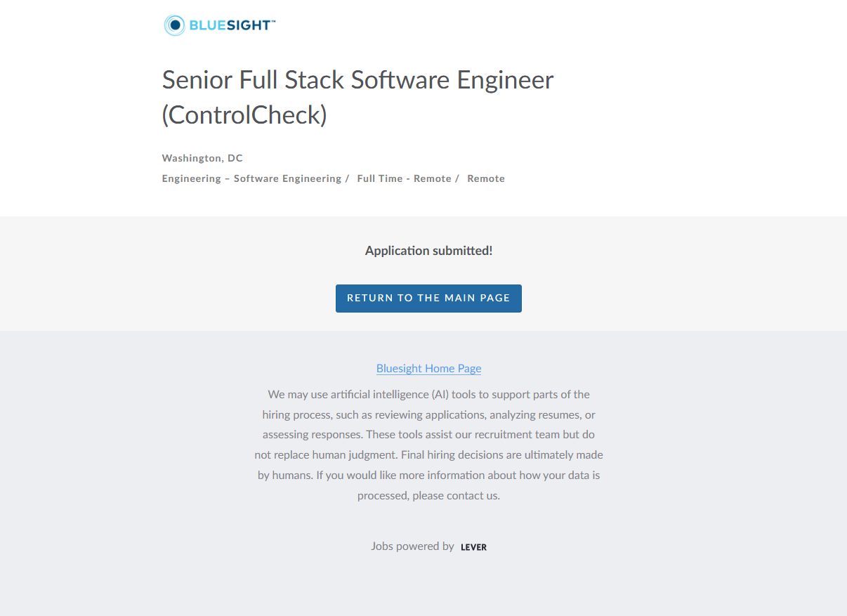Click the Jobs powered by text

412,546
